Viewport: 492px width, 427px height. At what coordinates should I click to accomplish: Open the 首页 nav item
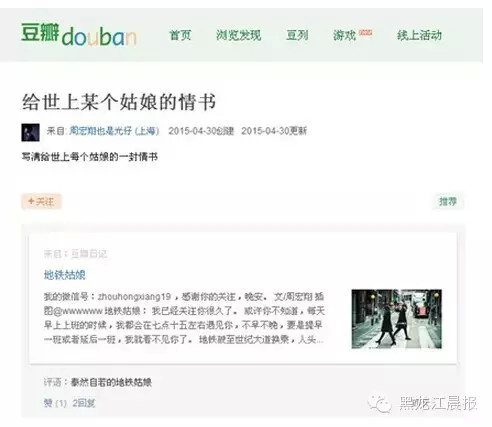point(180,35)
